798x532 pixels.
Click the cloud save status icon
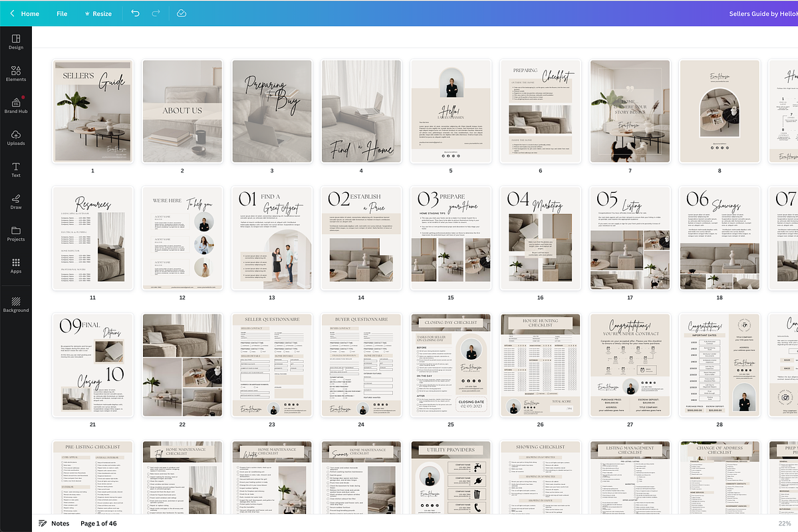click(182, 13)
